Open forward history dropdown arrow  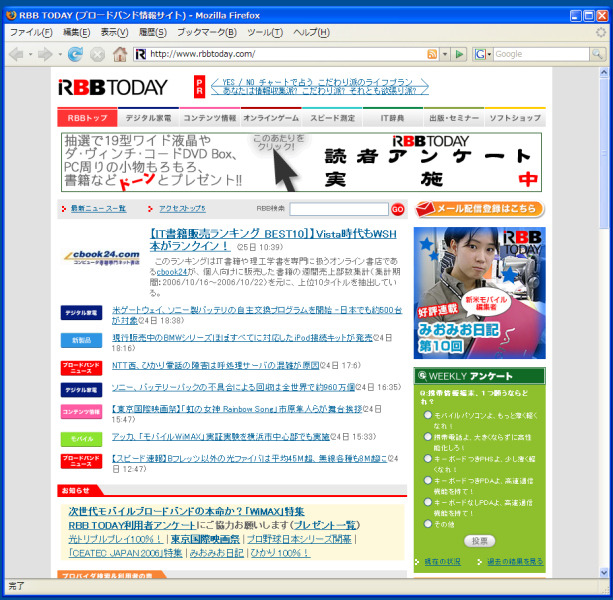(60, 54)
